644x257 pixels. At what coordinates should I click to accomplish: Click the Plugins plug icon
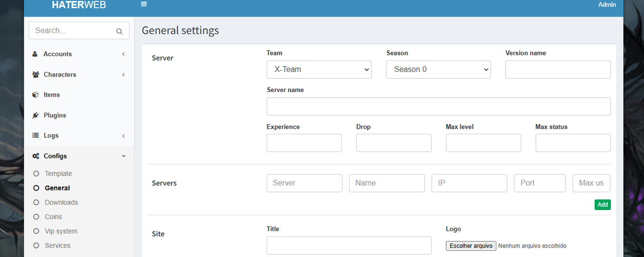pyautogui.click(x=35, y=115)
